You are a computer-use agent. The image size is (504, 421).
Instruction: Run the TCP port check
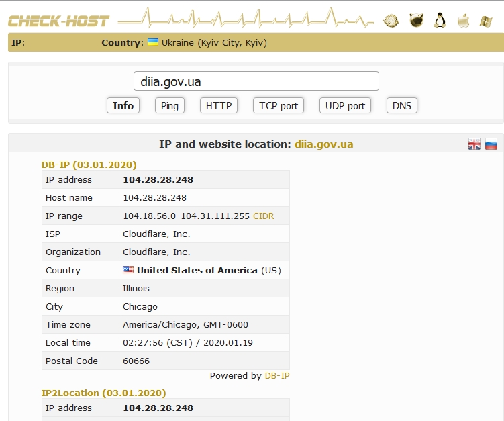click(279, 105)
